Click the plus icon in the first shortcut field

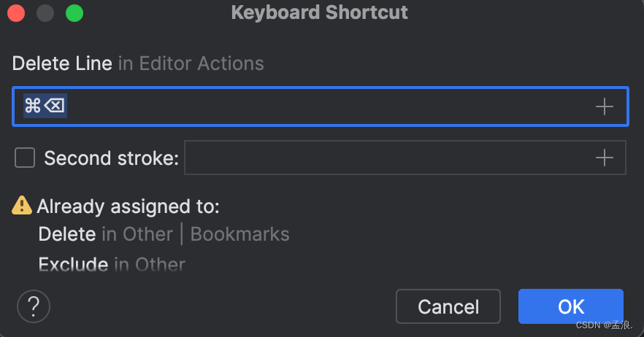tap(604, 107)
